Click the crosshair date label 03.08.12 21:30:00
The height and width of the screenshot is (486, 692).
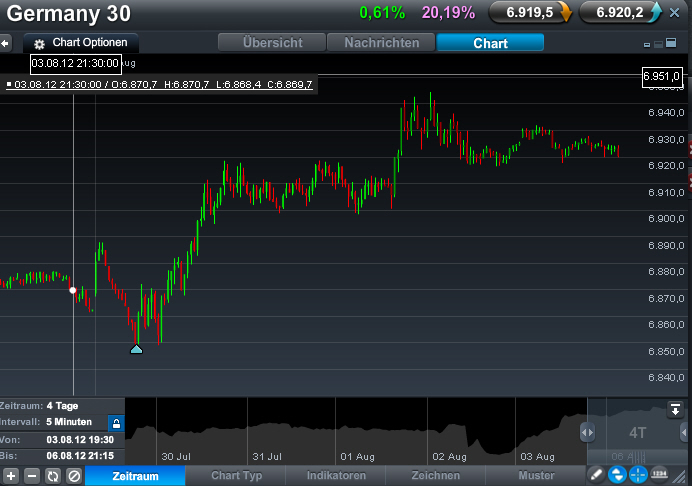(75, 64)
